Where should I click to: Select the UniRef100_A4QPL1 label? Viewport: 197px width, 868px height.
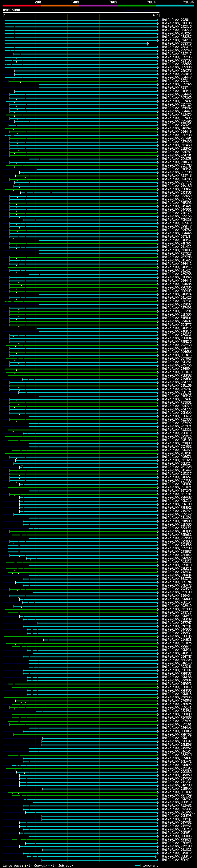pos(176,91)
